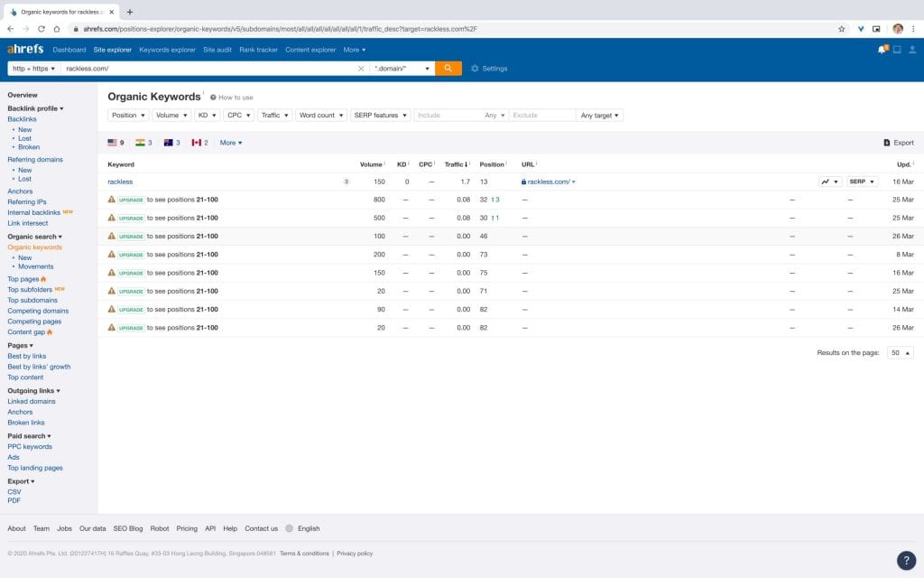Open the rackless keyword link
The height and width of the screenshot is (578, 924).
click(120, 182)
